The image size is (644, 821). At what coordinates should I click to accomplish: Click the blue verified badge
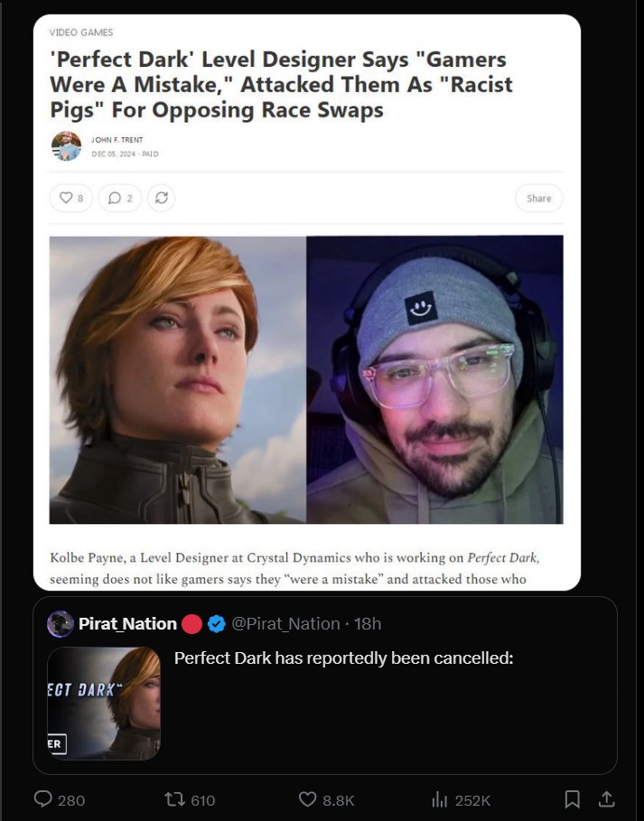216,623
